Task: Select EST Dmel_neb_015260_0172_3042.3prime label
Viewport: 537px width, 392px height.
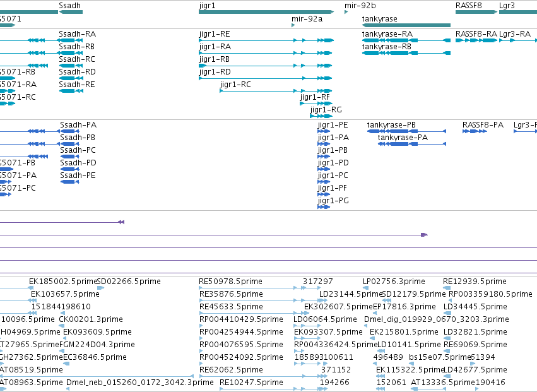Action: [x=139, y=383]
